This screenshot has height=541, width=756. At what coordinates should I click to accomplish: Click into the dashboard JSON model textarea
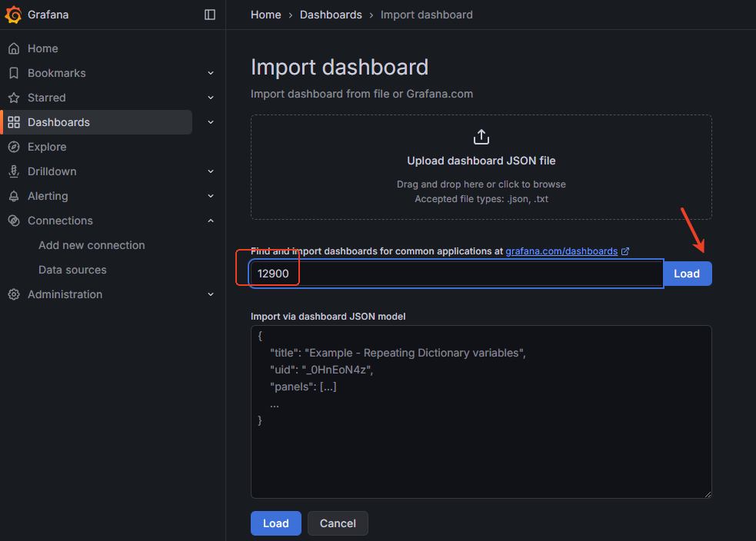pyautogui.click(x=481, y=412)
